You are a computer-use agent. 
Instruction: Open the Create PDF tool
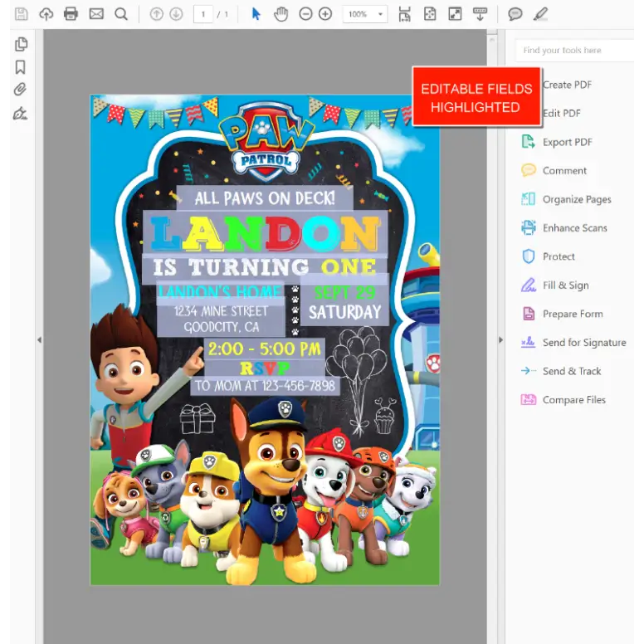pyautogui.click(x=567, y=85)
